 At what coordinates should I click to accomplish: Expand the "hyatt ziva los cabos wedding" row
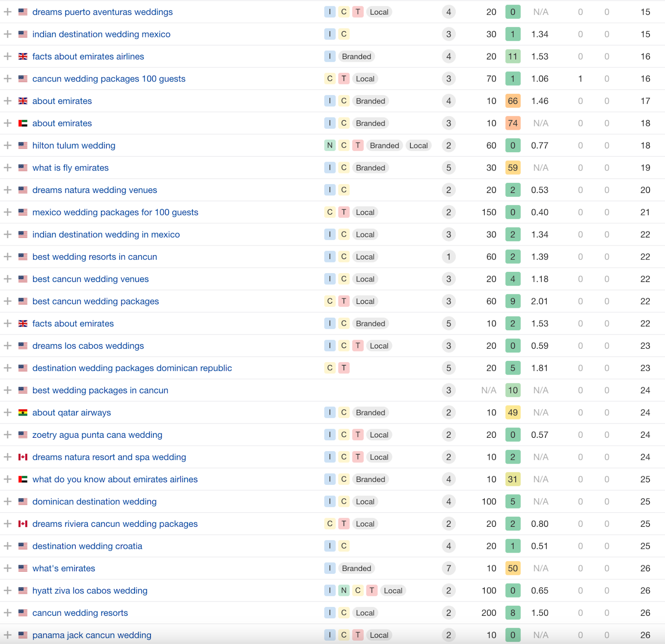pos(7,590)
